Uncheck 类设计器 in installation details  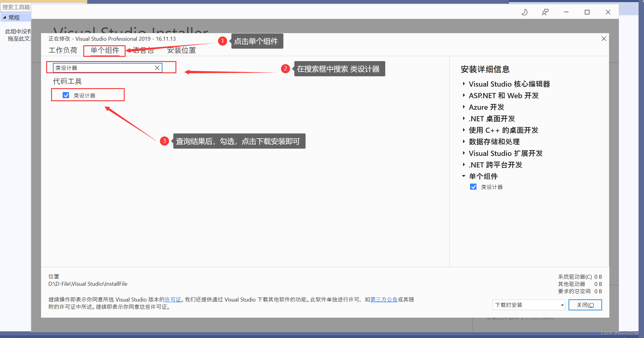click(x=473, y=187)
